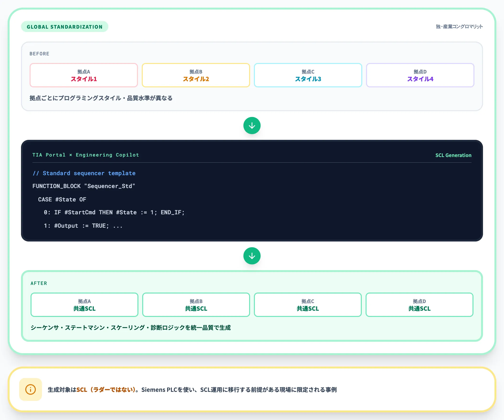This screenshot has height=420, width=504.
Task: Select the 拠点D スタイル4 card
Action: point(420,75)
